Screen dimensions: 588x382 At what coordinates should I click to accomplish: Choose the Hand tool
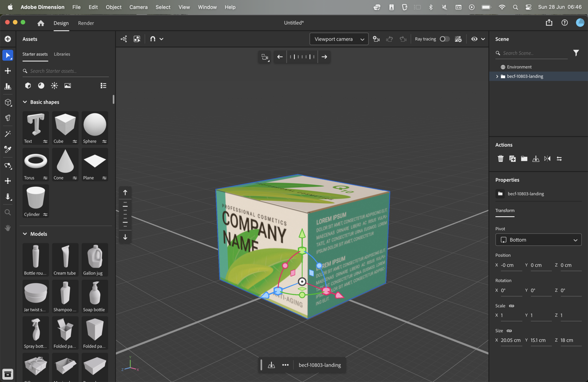click(x=8, y=228)
